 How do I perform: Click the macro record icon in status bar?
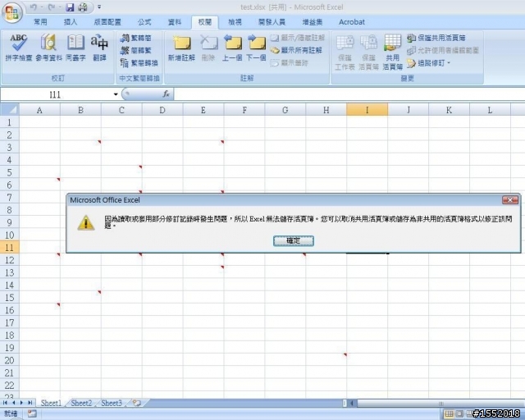tap(32, 413)
